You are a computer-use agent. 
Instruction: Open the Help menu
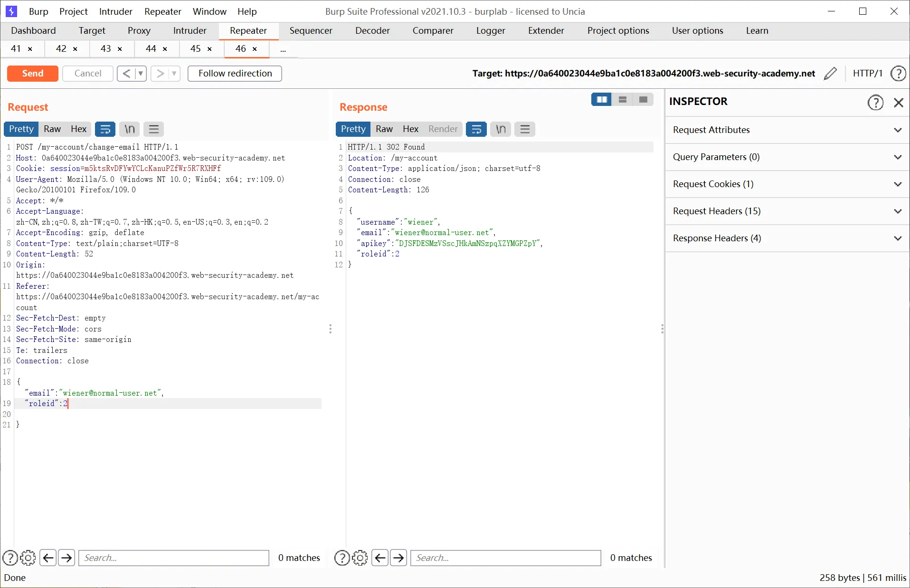[247, 11]
